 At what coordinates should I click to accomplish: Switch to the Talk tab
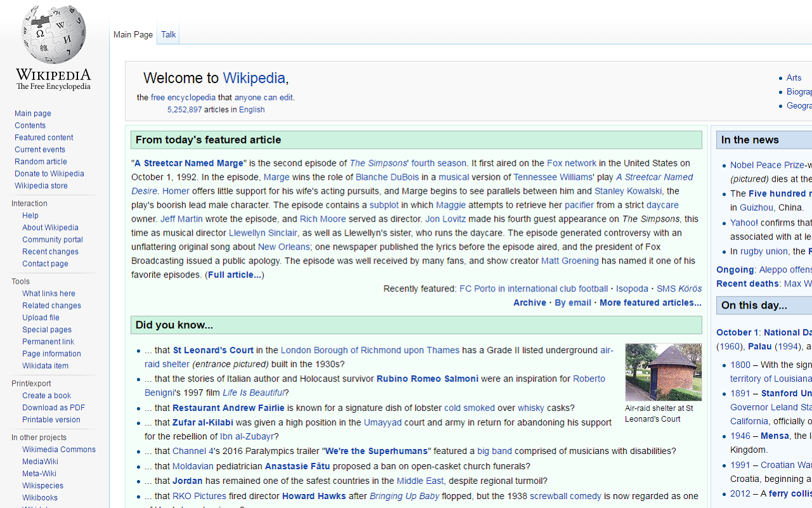(x=168, y=35)
